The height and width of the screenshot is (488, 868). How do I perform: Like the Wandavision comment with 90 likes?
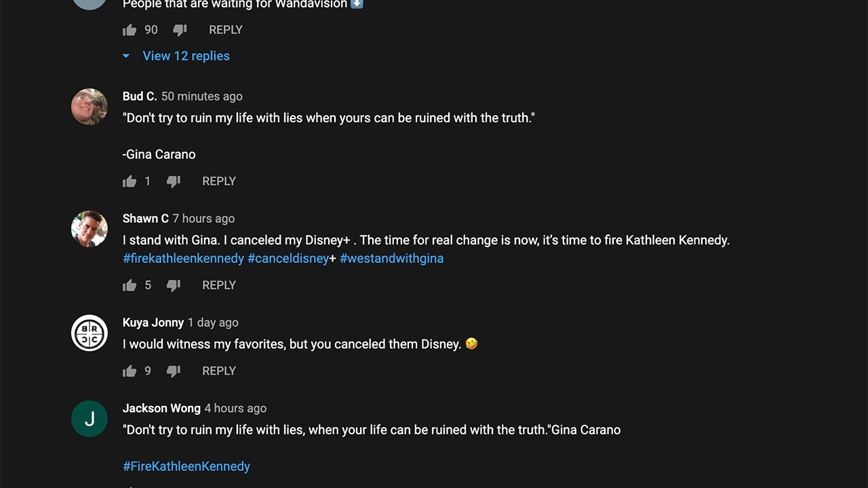[x=130, y=30]
